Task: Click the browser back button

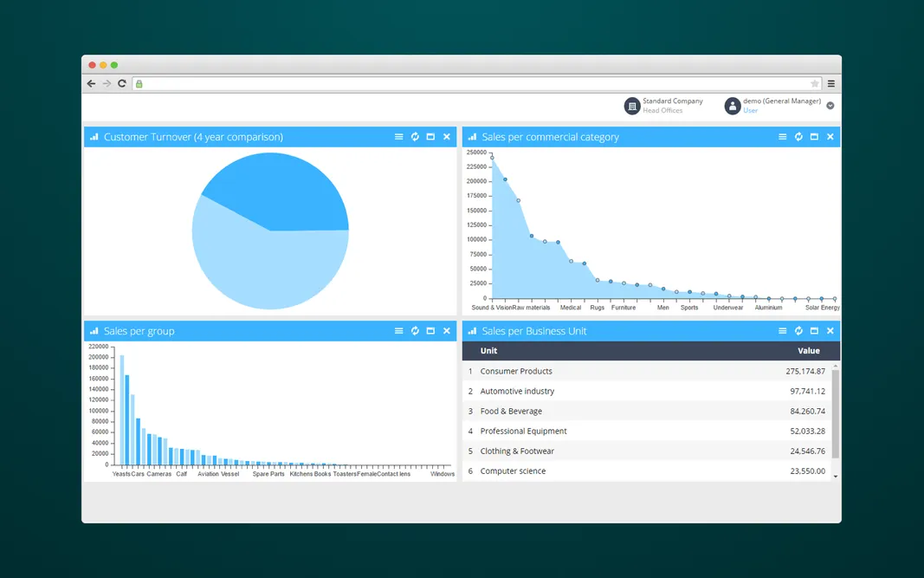Action: click(x=91, y=83)
